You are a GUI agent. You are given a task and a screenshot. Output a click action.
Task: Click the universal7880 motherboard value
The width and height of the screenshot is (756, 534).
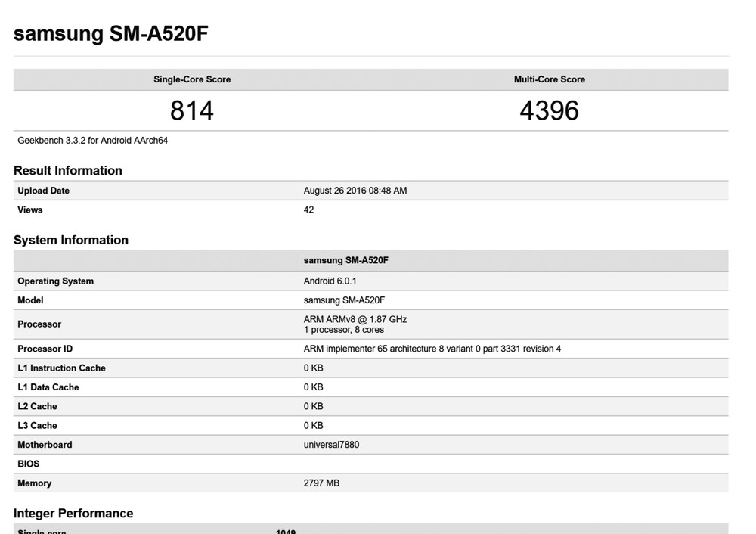click(x=331, y=445)
